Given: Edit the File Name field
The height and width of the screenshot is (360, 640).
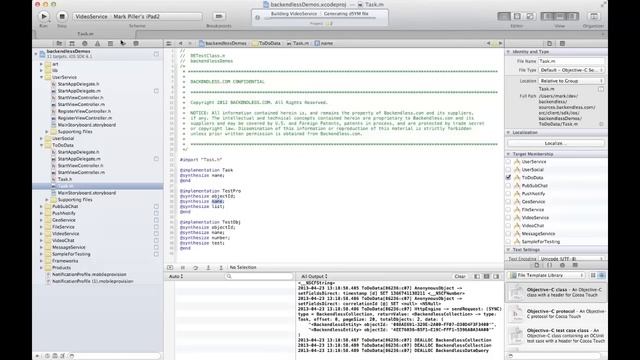Looking at the screenshot, I should tap(571, 61).
